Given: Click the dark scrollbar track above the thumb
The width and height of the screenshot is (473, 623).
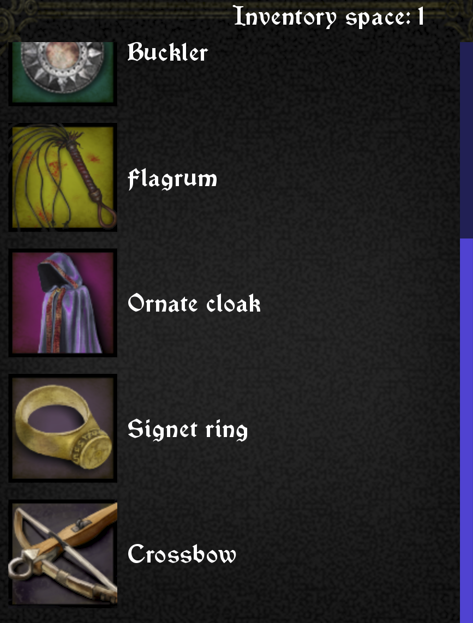Looking at the screenshot, I should 466,140.
